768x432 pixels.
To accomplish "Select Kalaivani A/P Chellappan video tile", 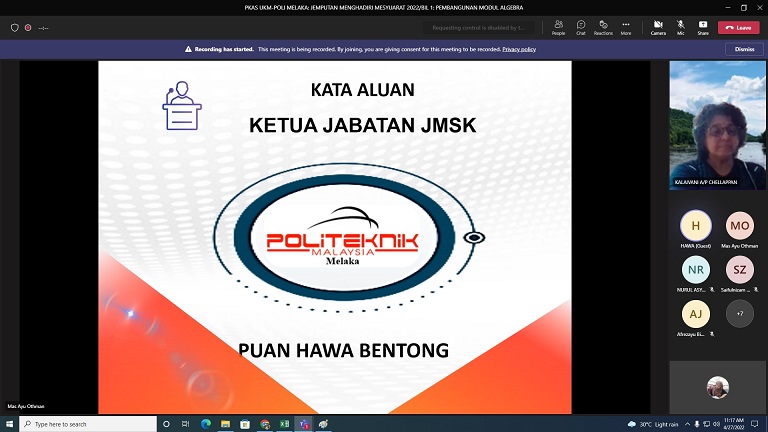I will pos(718,125).
